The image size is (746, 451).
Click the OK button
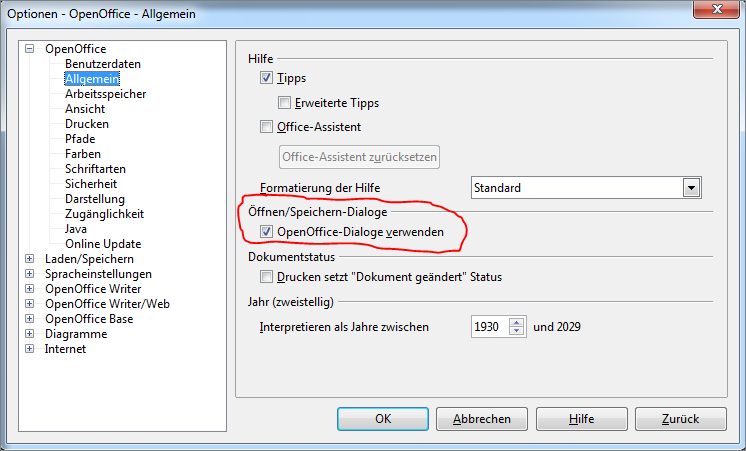[x=383, y=419]
